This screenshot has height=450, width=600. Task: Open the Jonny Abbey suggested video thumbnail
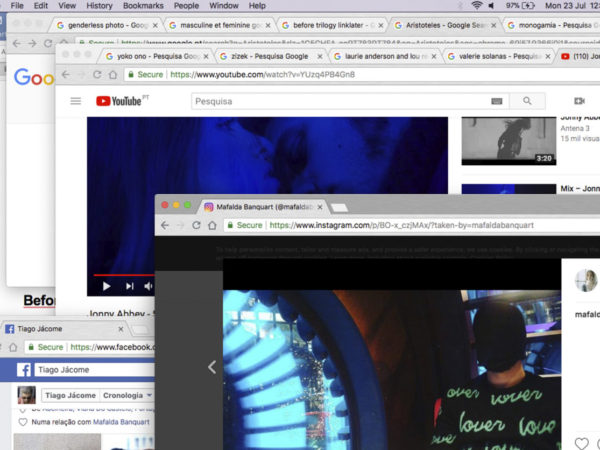508,140
